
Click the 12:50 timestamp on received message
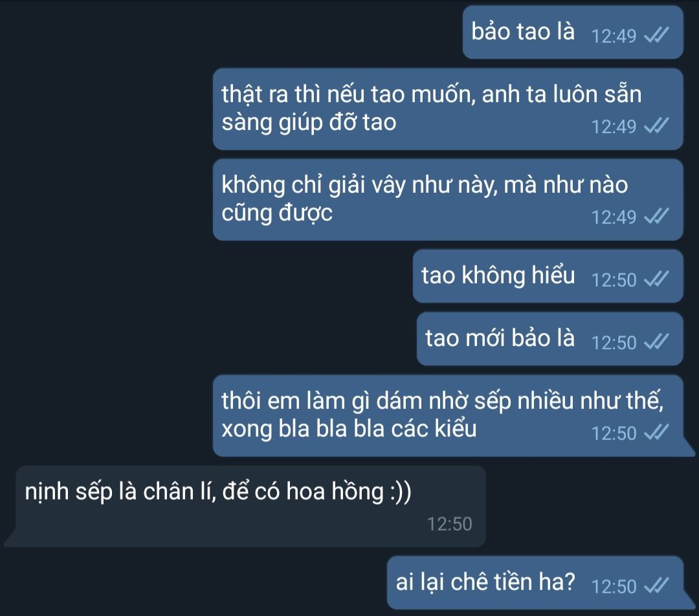(449, 524)
